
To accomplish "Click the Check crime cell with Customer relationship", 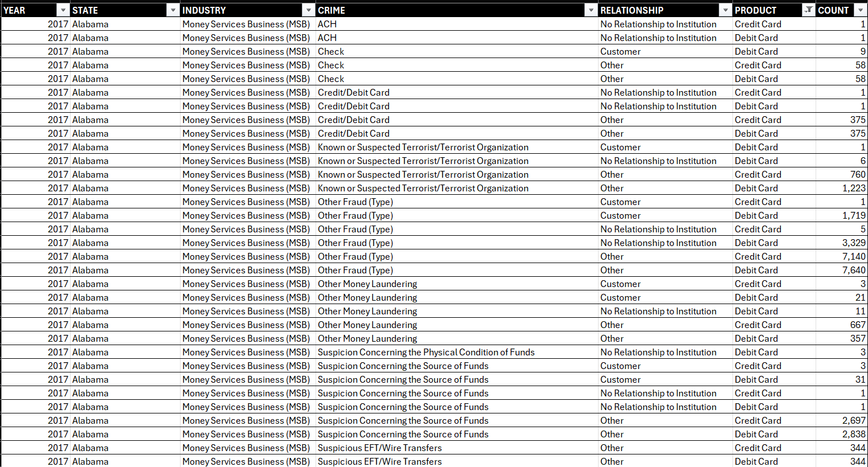I will pos(457,51).
